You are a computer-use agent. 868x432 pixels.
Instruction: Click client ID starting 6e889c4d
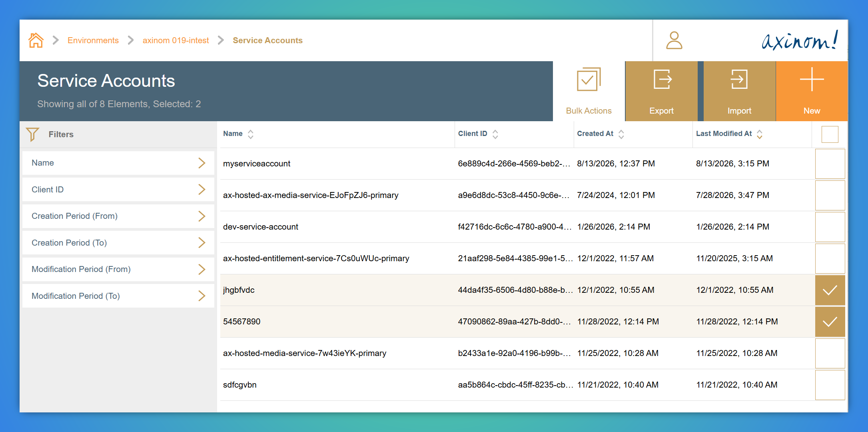click(514, 164)
